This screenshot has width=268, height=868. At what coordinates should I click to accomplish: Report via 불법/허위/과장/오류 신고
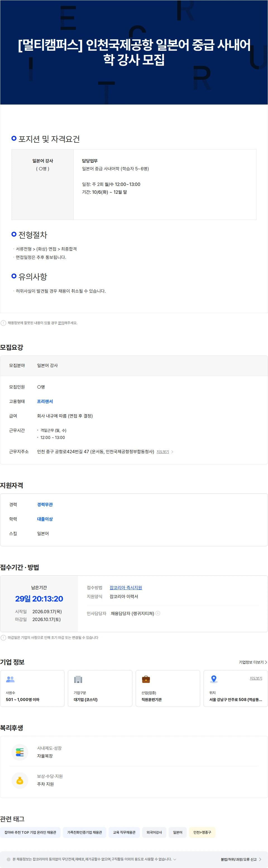click(x=239, y=859)
